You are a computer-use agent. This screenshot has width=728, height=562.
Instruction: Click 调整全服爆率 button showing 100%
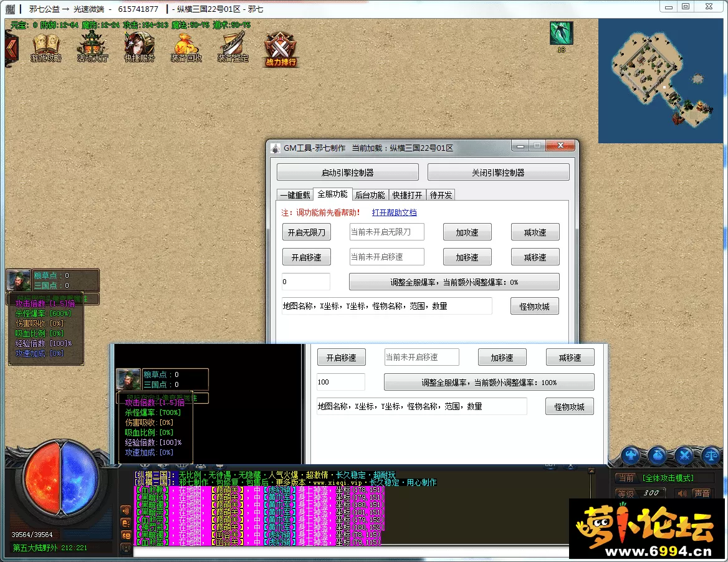(489, 383)
